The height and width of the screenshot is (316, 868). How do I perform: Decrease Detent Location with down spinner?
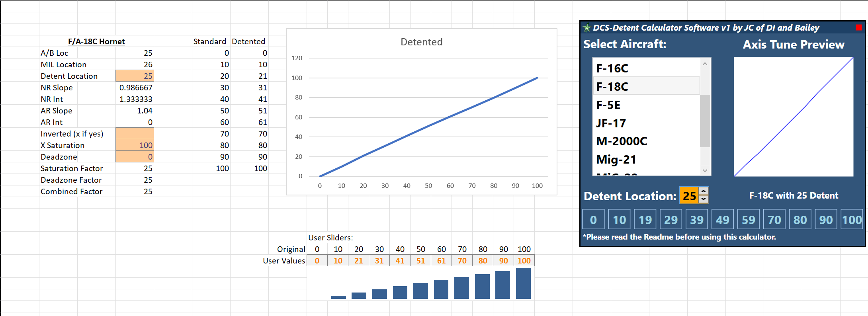coord(704,199)
